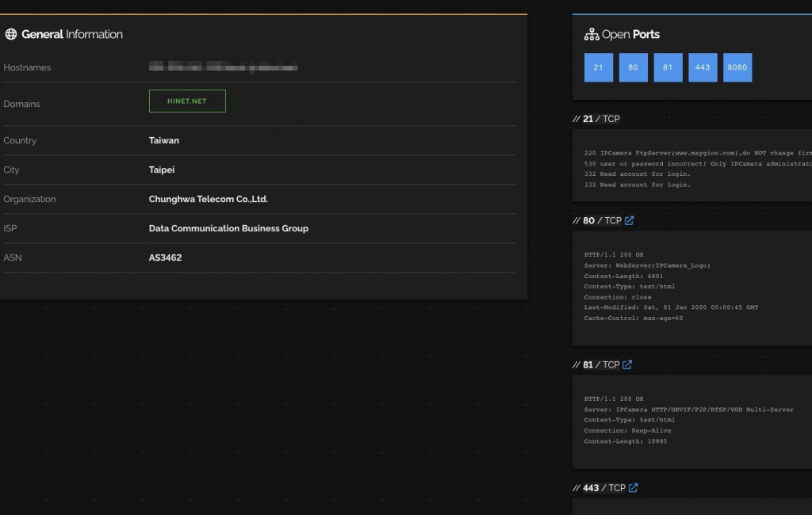Select the ASN value AS3462
Screen dimensions: 812x515
[165, 257]
